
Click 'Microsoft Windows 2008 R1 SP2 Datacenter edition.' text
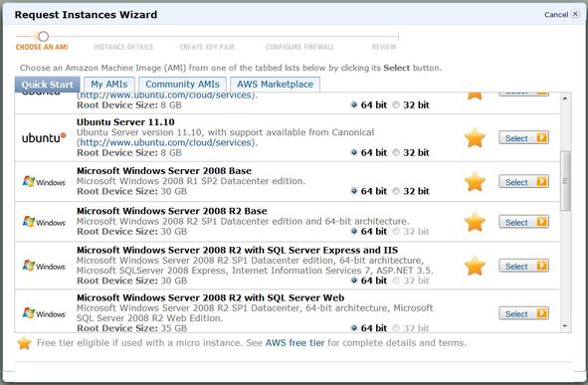click(x=191, y=181)
